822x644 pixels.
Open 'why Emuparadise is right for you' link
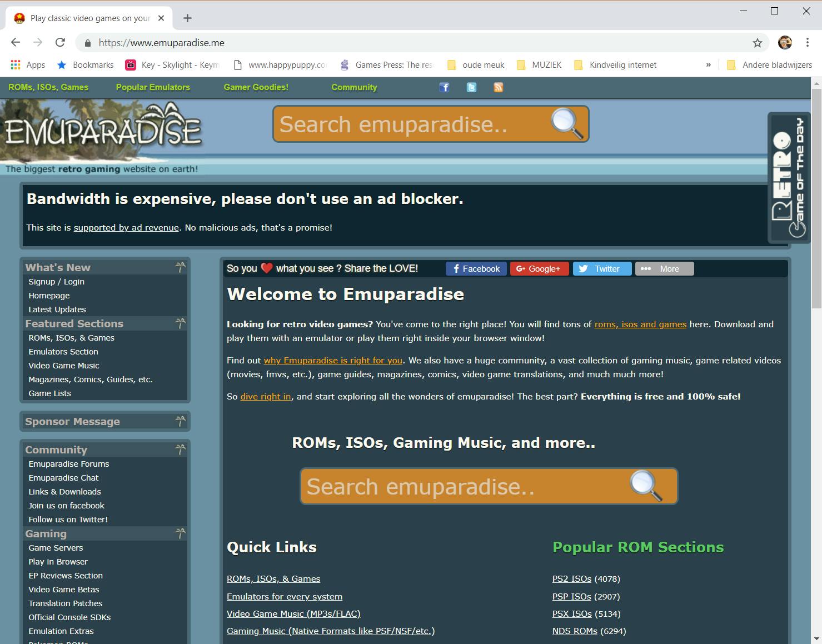(x=333, y=361)
